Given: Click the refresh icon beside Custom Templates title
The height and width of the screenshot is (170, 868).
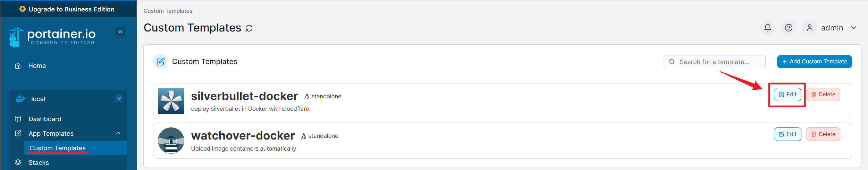Looking at the screenshot, I should (x=249, y=28).
